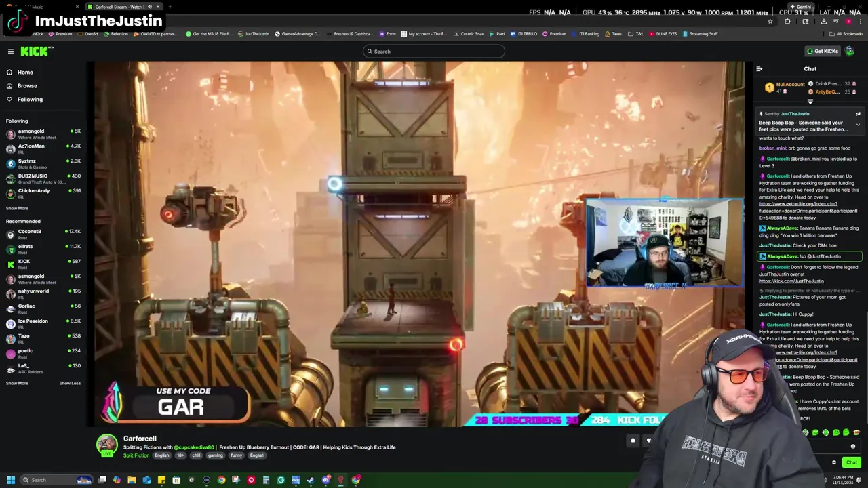868x488 pixels.
Task: Open Chrome icon in taskbar
Action: coord(221,480)
